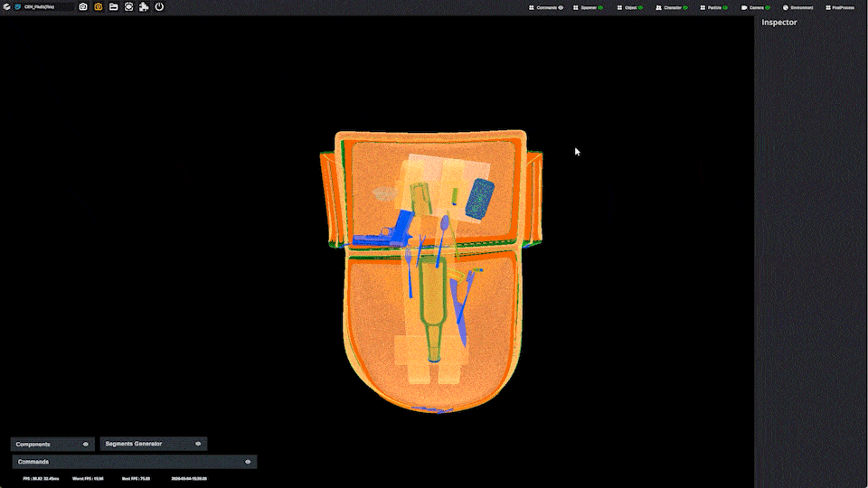Click the PostProcess button

point(842,7)
